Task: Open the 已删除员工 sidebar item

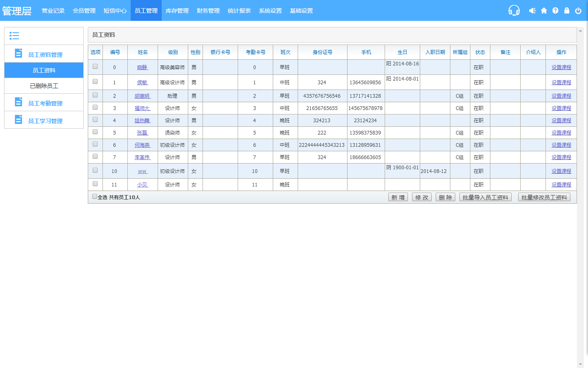Action: coord(44,86)
